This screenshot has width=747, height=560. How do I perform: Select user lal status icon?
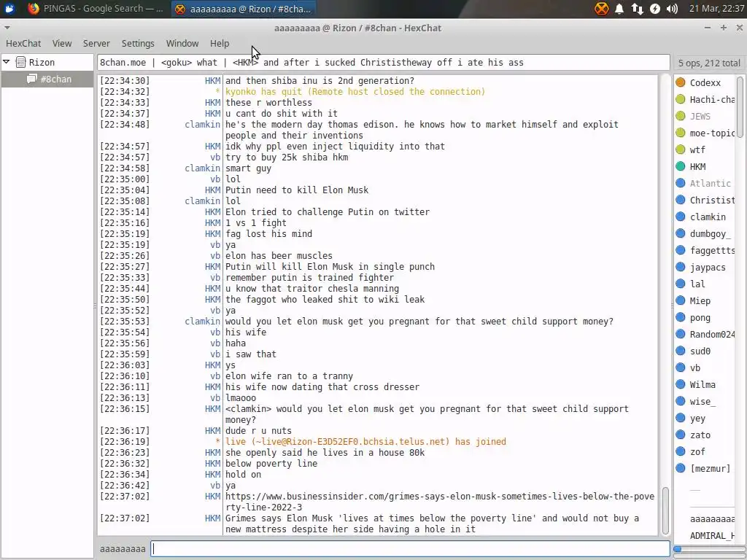tap(681, 284)
